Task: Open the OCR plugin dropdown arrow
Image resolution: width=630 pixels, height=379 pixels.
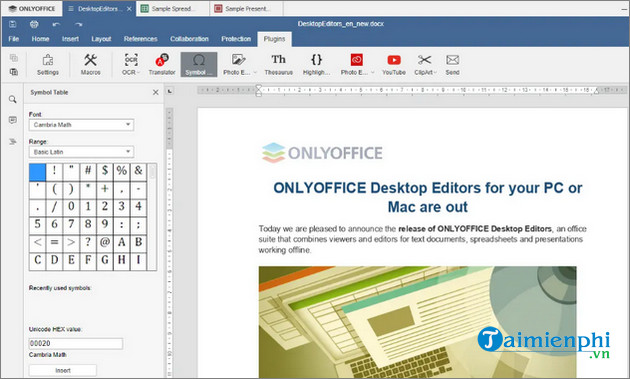Action: [x=139, y=73]
